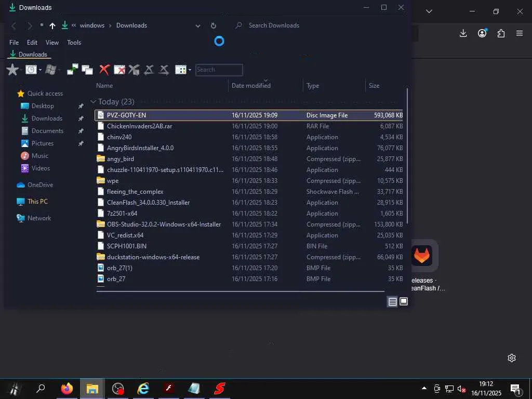
Task: Open the favorites star toolbar icon
Action: click(12, 70)
